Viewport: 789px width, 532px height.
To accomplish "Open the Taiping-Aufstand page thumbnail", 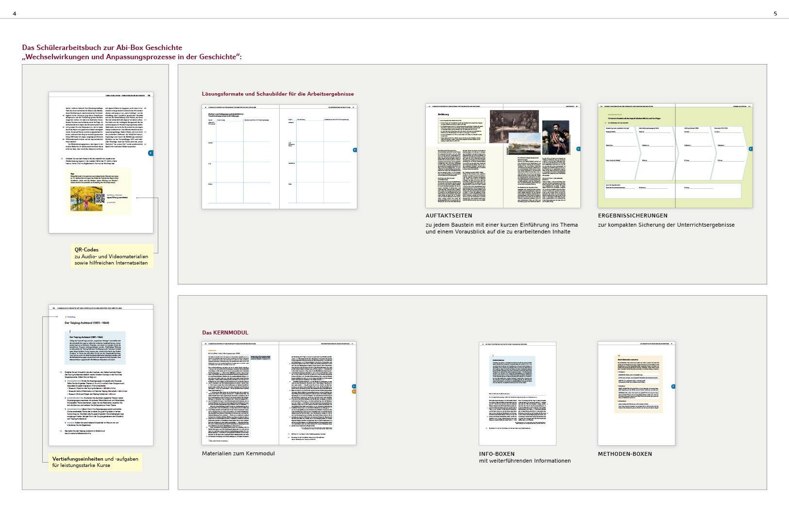I will (x=101, y=375).
